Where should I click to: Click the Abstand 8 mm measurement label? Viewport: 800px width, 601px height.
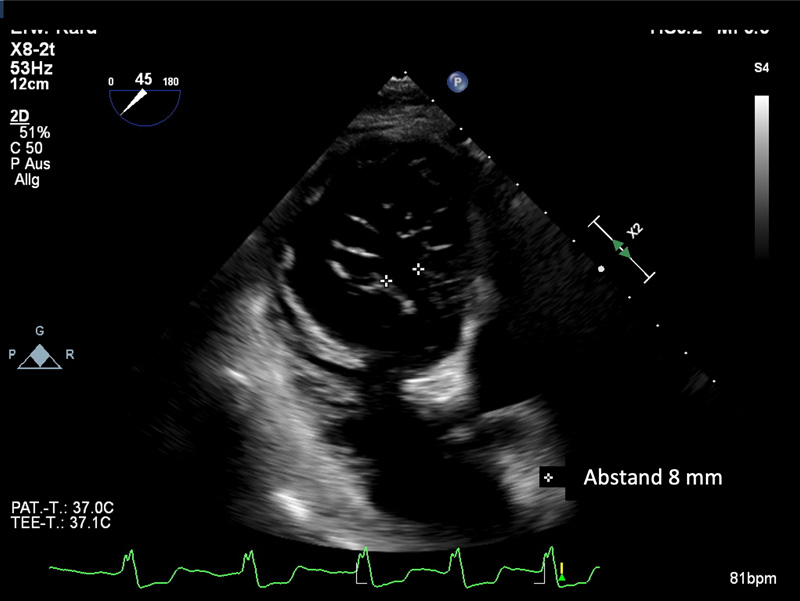(x=652, y=478)
